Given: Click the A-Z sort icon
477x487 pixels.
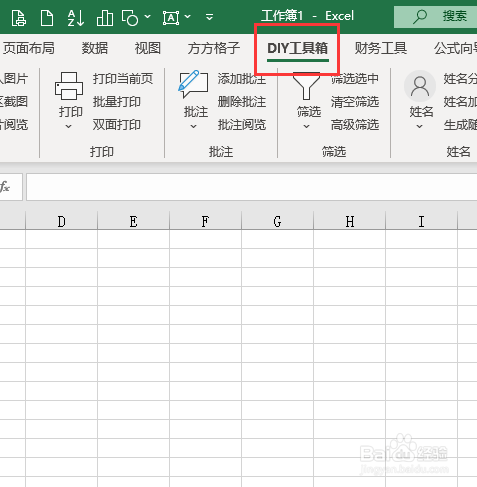Looking at the screenshot, I should tap(76, 17).
